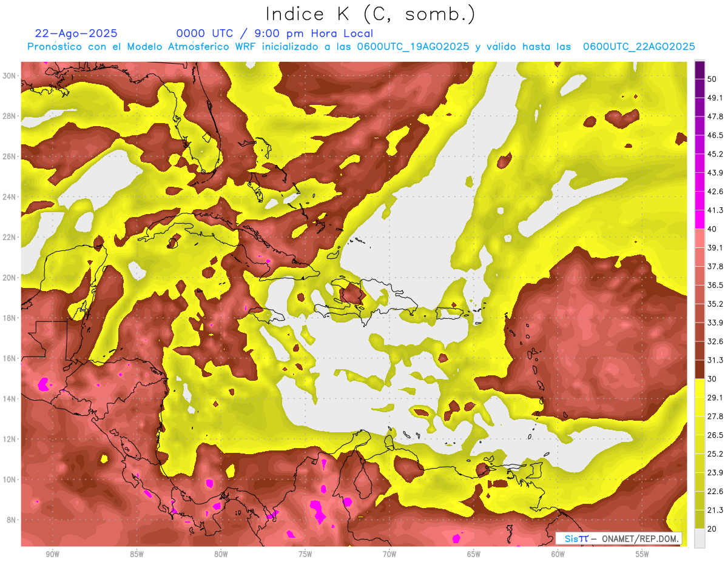Click the "65W" longitude label
The image size is (728, 562).
474,555
